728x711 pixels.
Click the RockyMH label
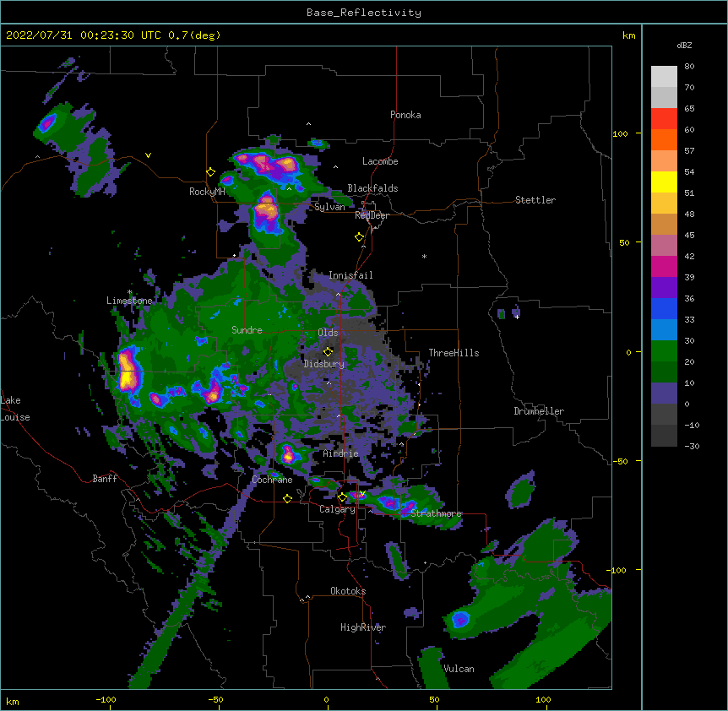click(x=207, y=192)
